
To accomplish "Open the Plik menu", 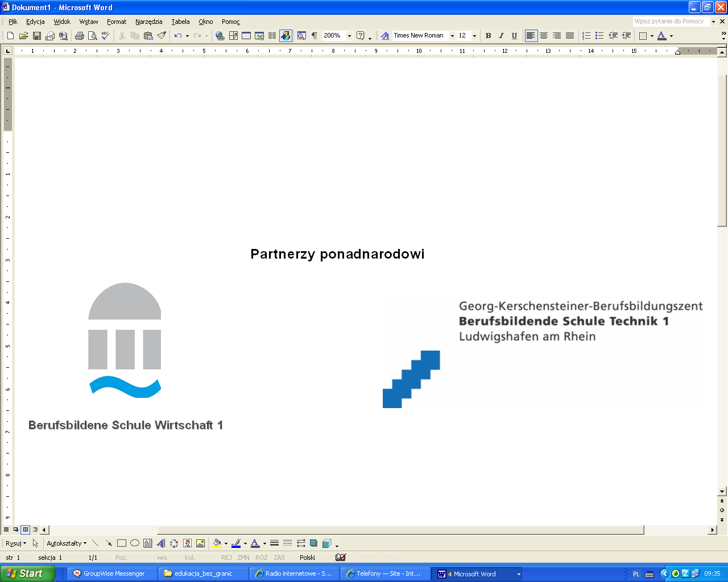I will click(13, 22).
